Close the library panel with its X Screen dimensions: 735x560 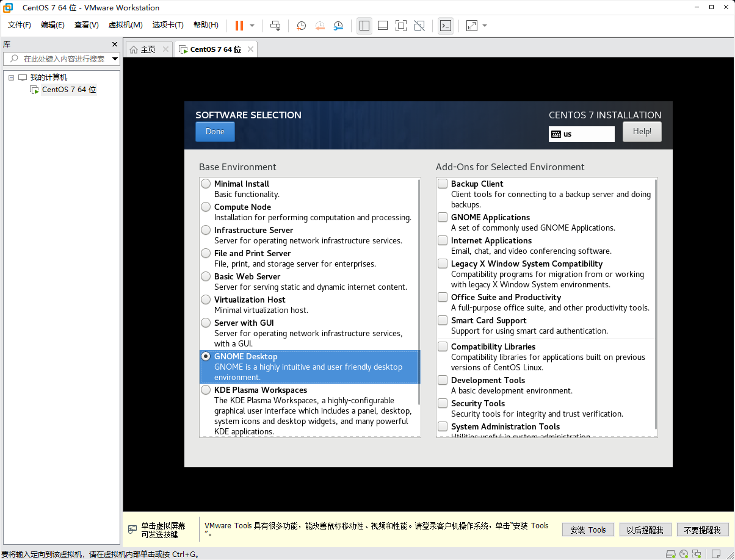coord(114,44)
